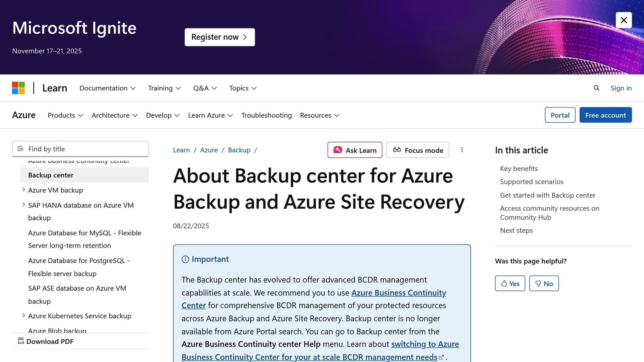Click the Ask Learn icon
The height and width of the screenshot is (362, 644).
pos(338,150)
